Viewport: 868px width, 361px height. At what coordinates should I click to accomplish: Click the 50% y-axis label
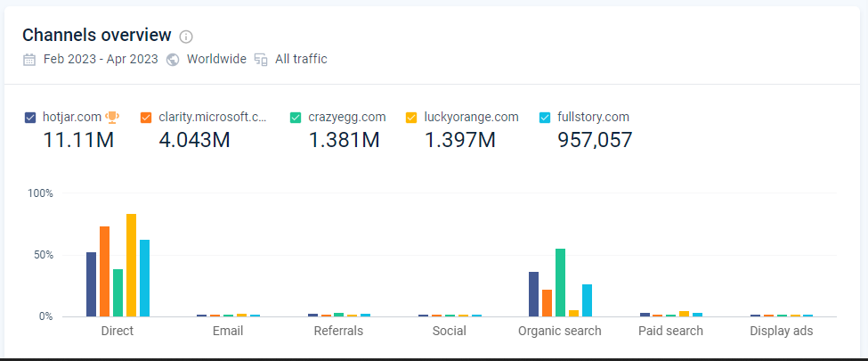click(x=44, y=255)
